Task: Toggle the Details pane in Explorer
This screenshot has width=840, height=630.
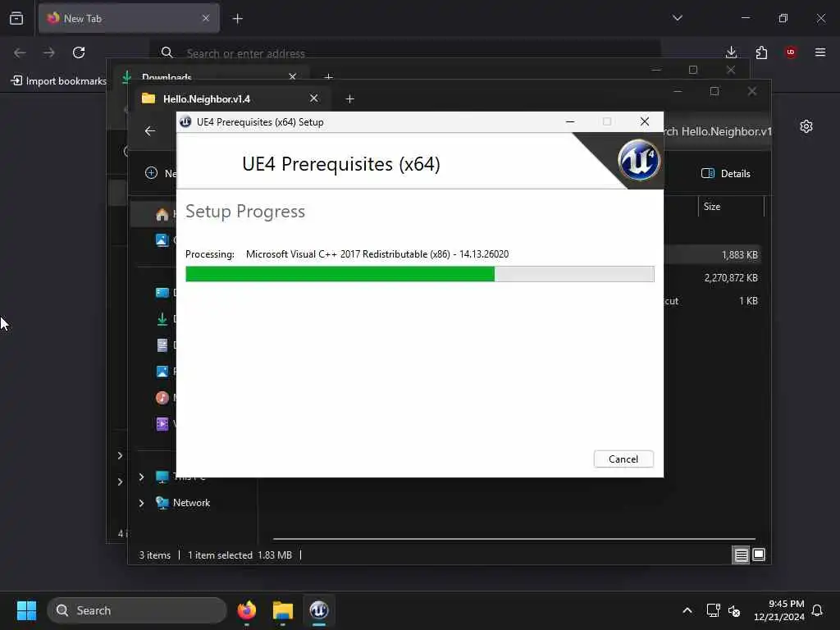Action: click(x=726, y=174)
